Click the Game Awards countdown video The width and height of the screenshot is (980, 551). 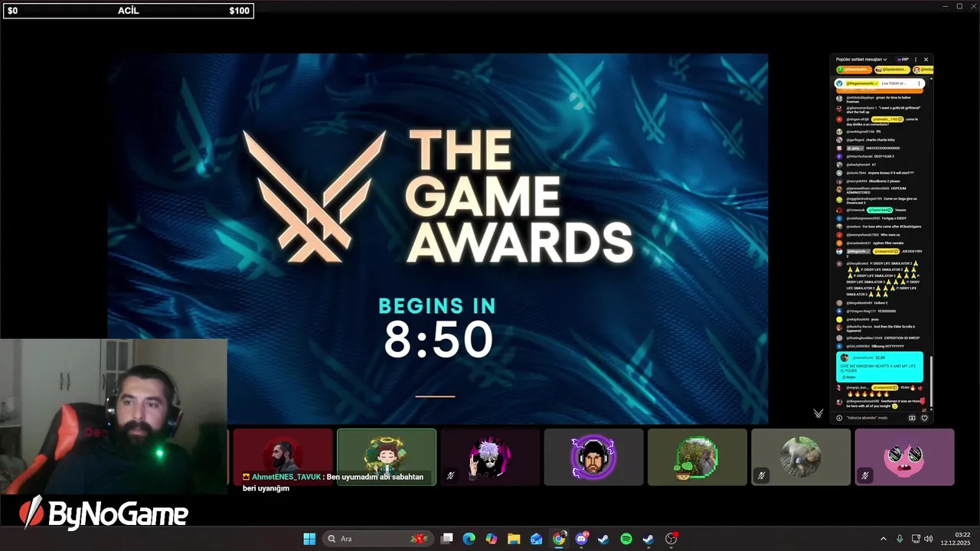point(437,238)
